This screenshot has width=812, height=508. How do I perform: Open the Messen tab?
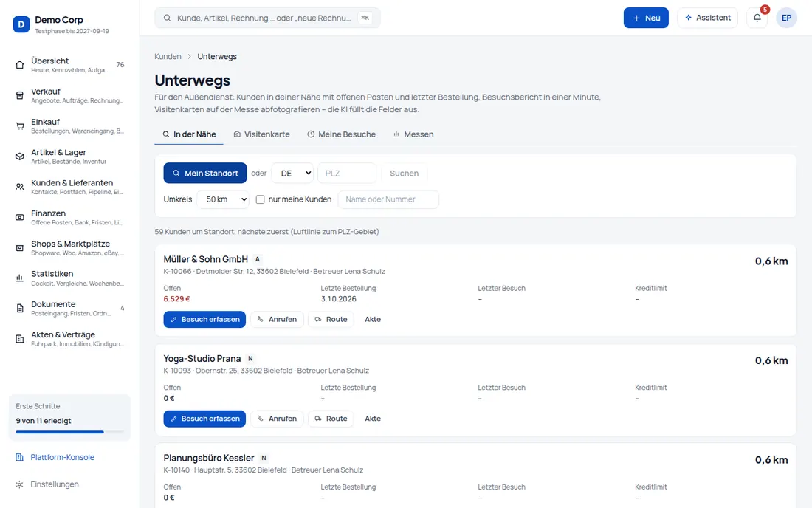pos(413,134)
